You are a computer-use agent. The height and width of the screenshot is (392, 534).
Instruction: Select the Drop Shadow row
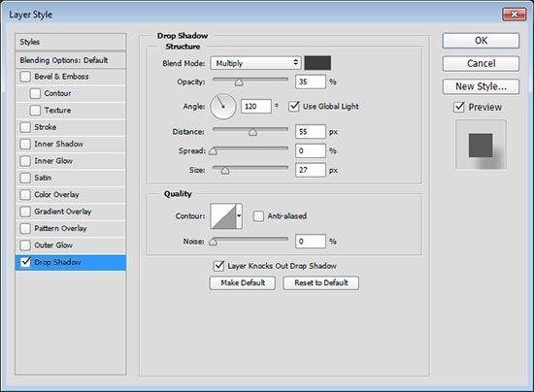coord(71,262)
